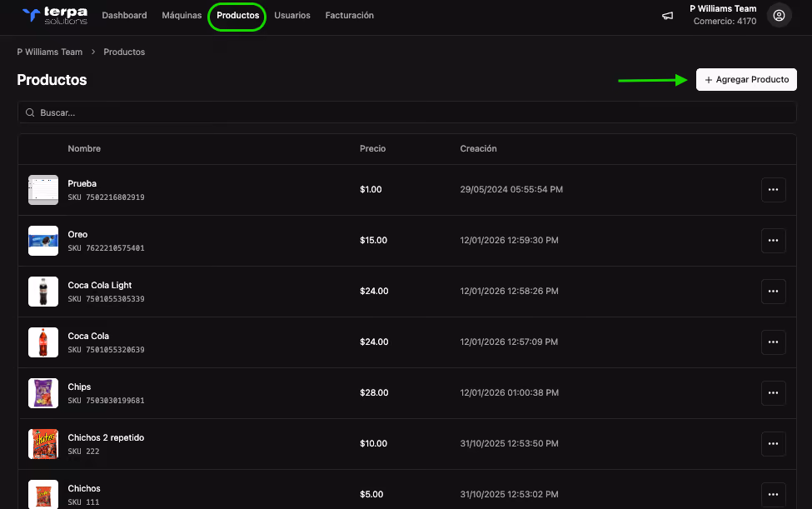Open options menu for Chips product

pos(773,392)
